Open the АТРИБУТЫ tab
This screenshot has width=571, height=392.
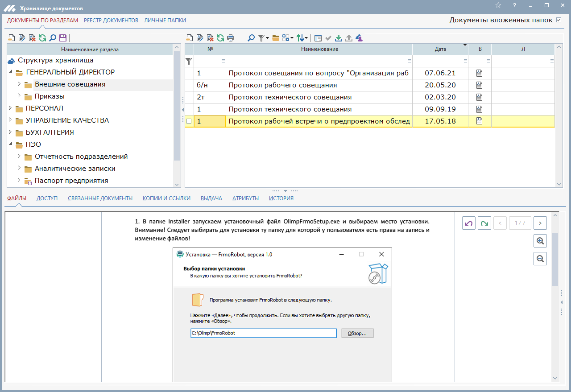pyautogui.click(x=246, y=198)
